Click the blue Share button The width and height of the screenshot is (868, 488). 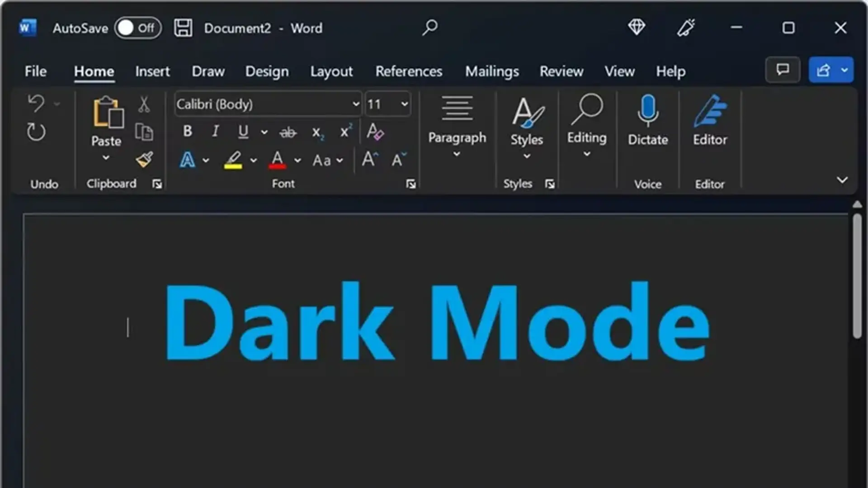[823, 70]
